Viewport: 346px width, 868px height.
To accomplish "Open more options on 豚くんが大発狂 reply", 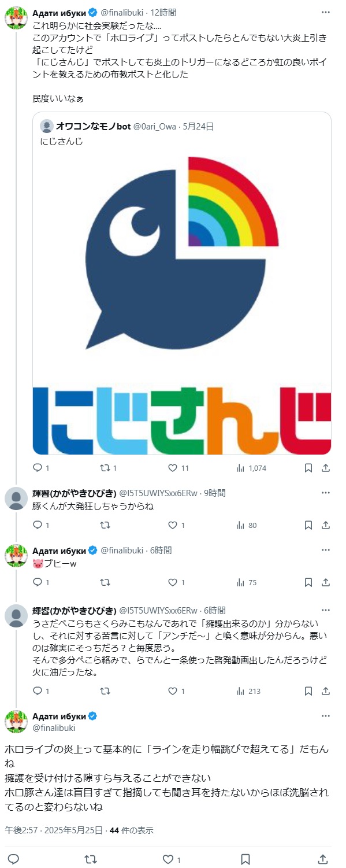I will [326, 493].
